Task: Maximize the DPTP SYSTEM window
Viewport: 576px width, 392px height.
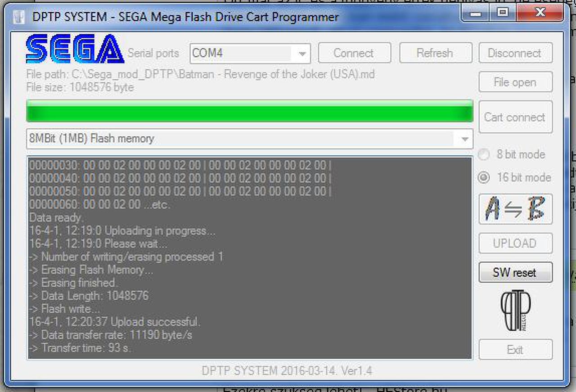Action: point(502,14)
